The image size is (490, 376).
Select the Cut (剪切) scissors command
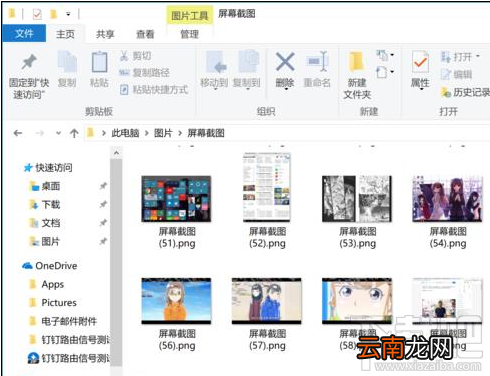[x=135, y=56]
